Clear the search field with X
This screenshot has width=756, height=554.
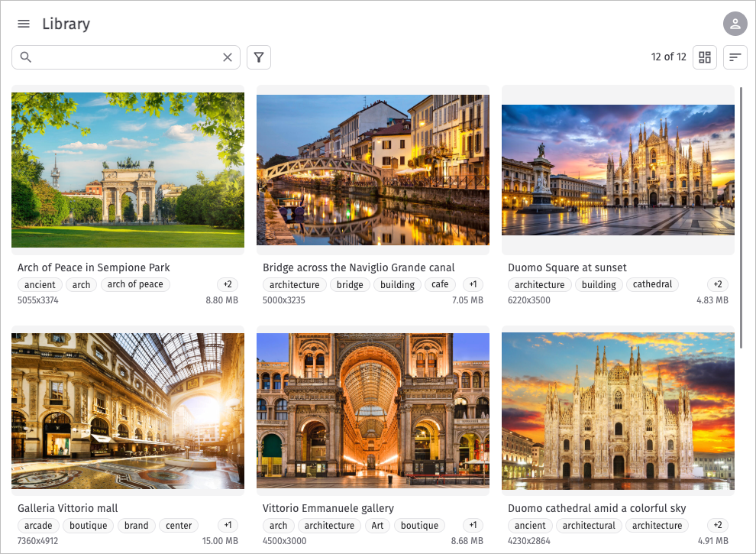[227, 57]
